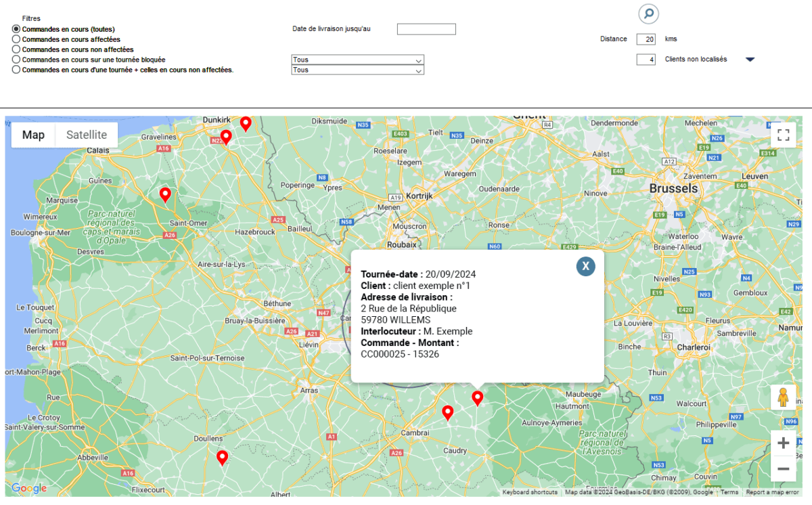Zoom in the map with plus button
Screen dimensions: 812x505
click(x=784, y=443)
